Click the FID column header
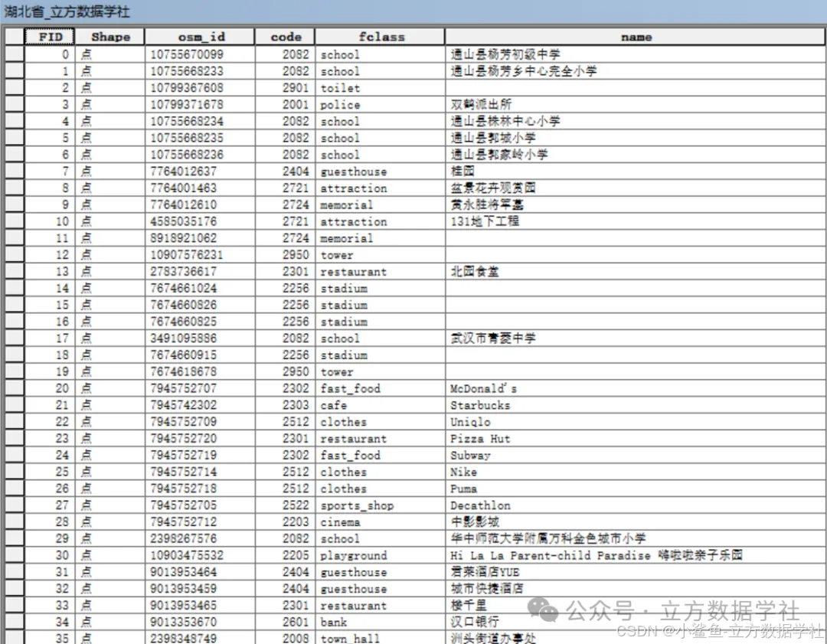The height and width of the screenshot is (644, 827). 50,37
